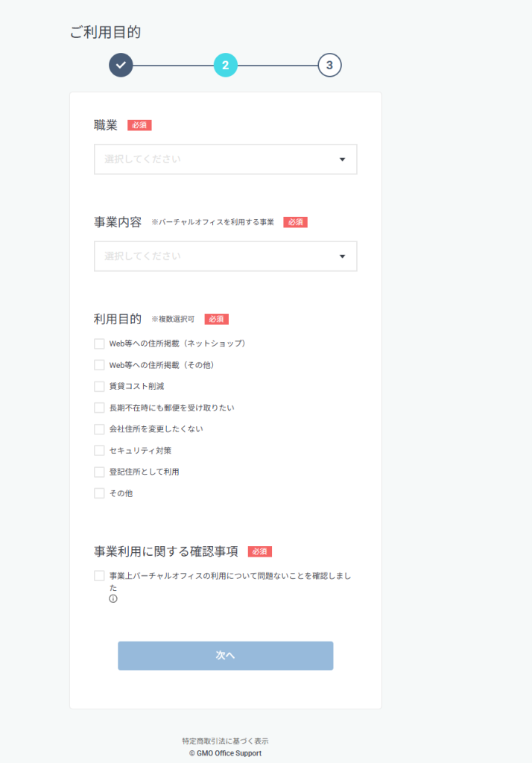Click the GMO Office Support footer text
This screenshot has width=532, height=763.
225,753
